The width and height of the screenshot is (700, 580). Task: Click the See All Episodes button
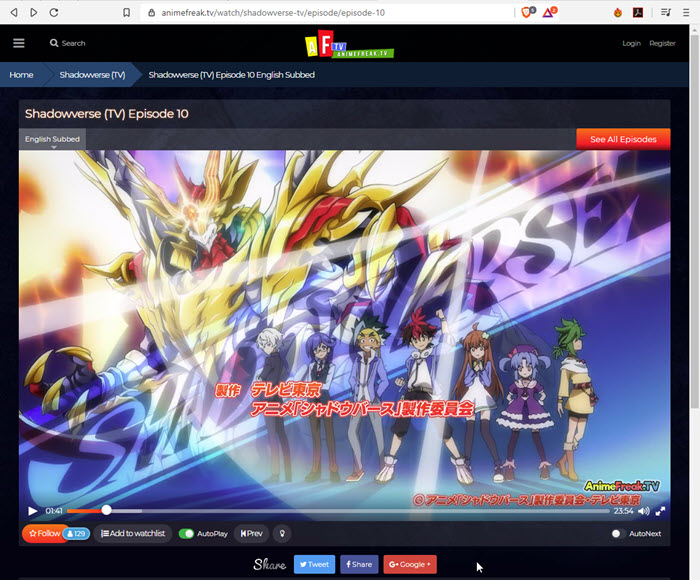[623, 139]
